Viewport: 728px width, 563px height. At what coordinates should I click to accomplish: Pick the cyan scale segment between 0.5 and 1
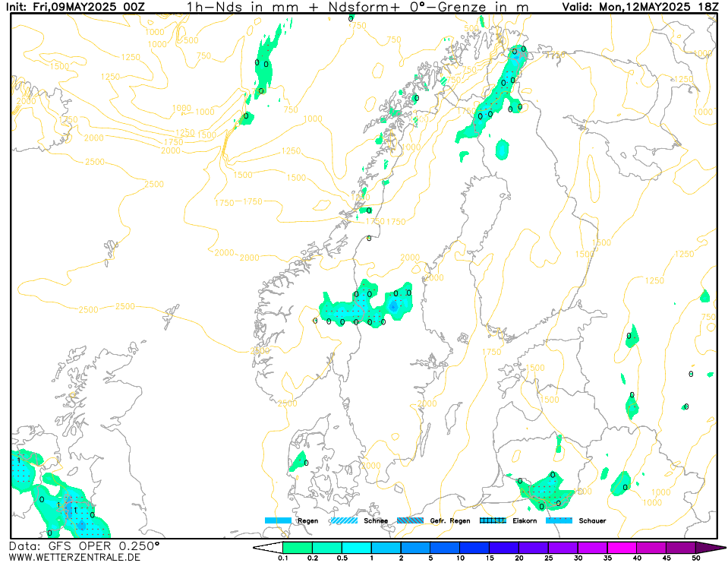(357, 548)
